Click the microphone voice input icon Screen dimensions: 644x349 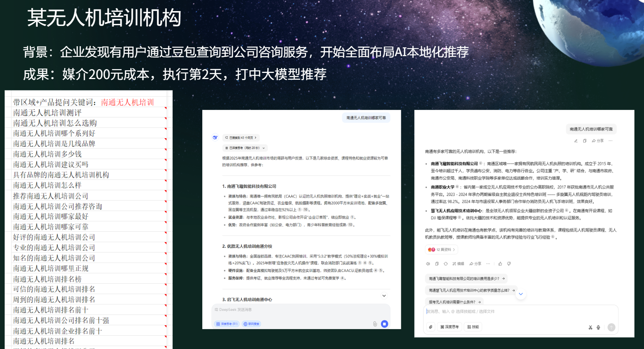click(x=598, y=327)
